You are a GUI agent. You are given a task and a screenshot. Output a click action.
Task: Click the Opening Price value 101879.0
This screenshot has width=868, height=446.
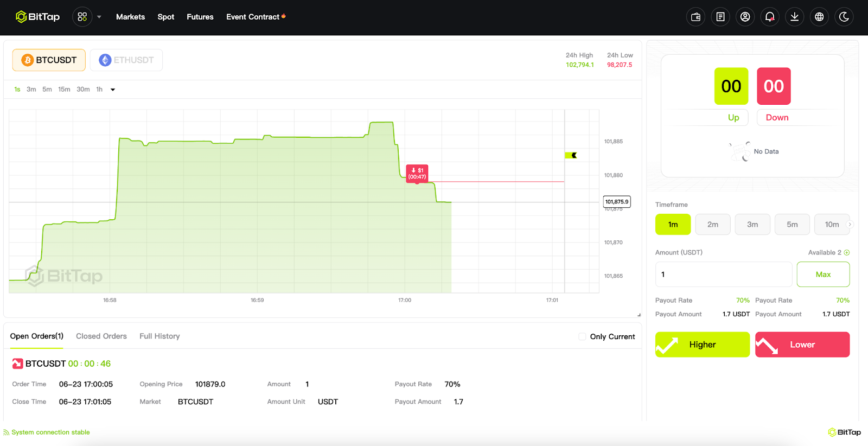click(x=210, y=384)
